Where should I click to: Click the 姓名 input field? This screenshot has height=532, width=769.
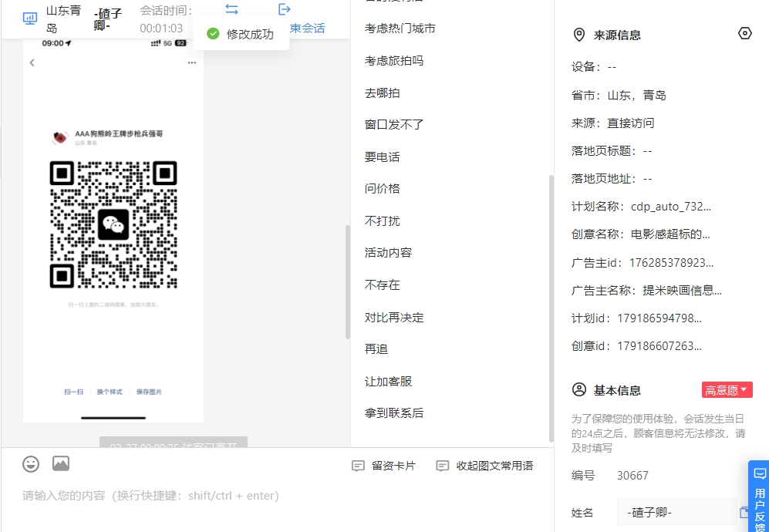point(676,513)
